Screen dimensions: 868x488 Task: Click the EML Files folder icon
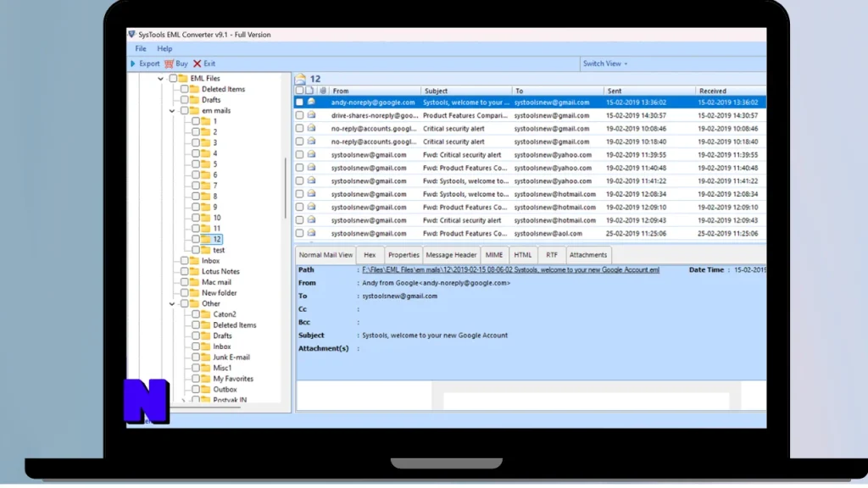[183, 79]
